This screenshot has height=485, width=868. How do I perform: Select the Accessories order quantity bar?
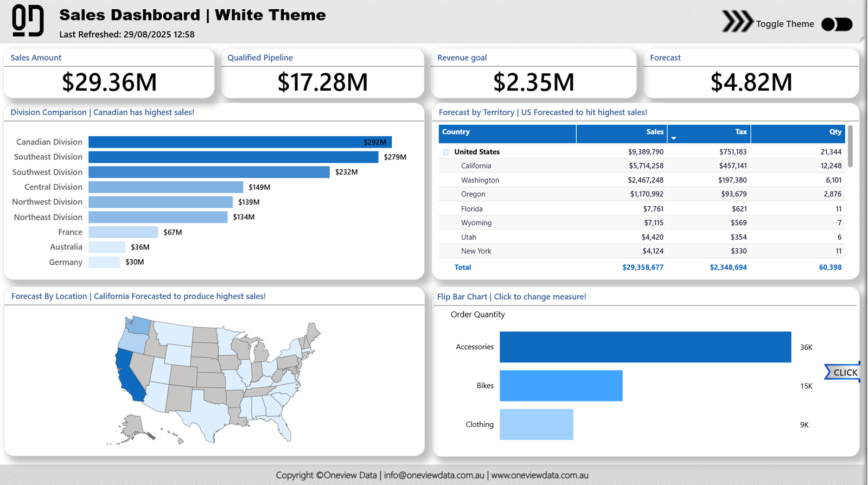645,347
